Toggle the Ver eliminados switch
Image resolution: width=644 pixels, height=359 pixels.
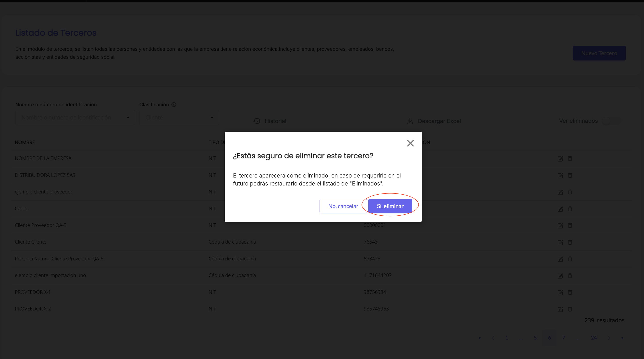tap(611, 121)
